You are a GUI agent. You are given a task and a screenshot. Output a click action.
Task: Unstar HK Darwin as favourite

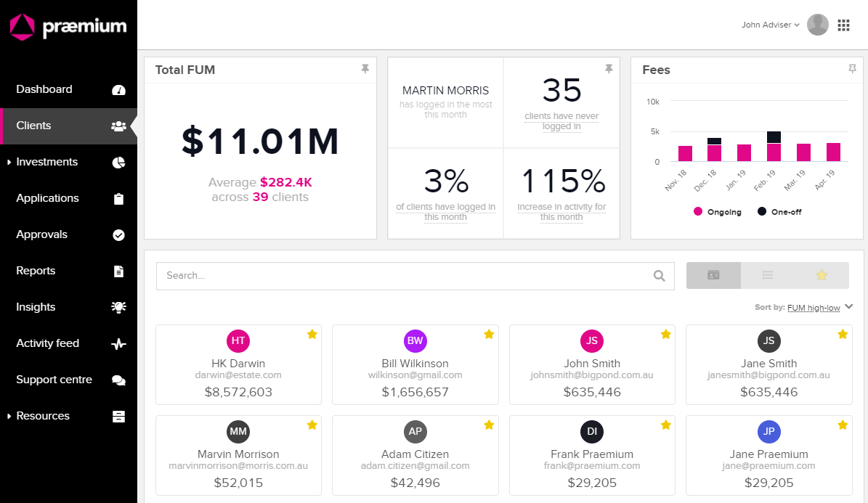312,334
